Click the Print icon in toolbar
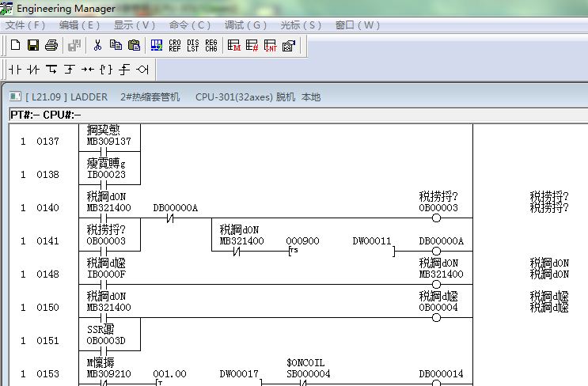588x386 pixels. click(x=51, y=45)
